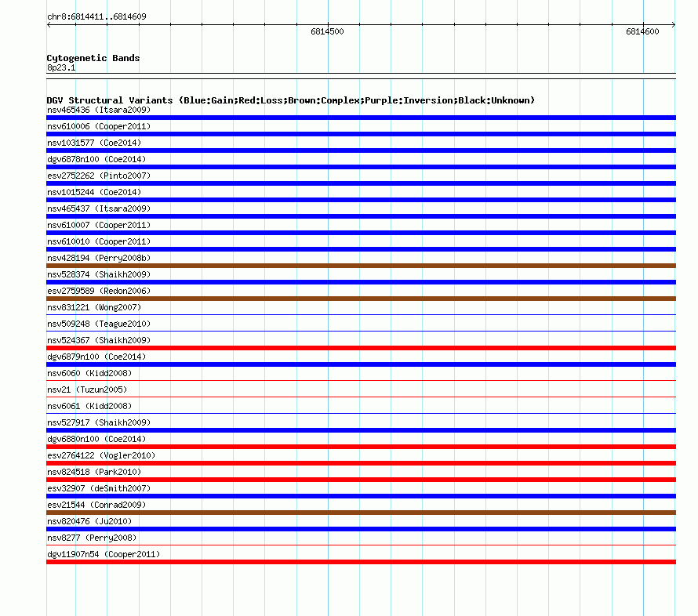
Task: Open dgv6878n100 (Coe2014) variant
Action: tap(96, 159)
